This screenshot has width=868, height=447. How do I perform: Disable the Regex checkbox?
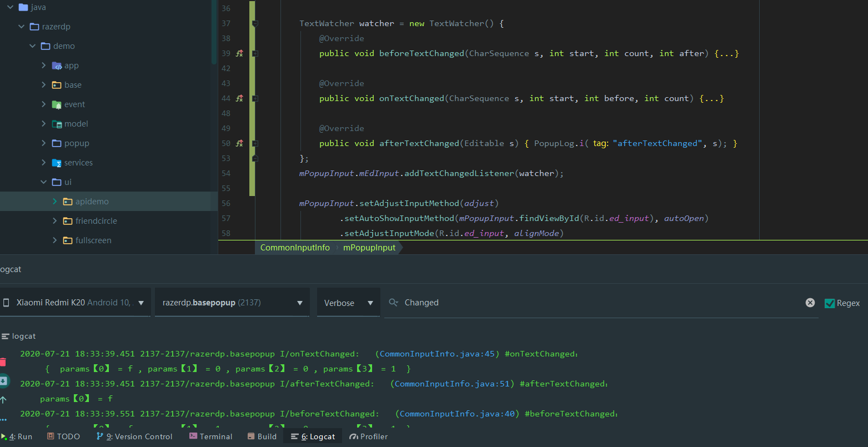pos(830,303)
